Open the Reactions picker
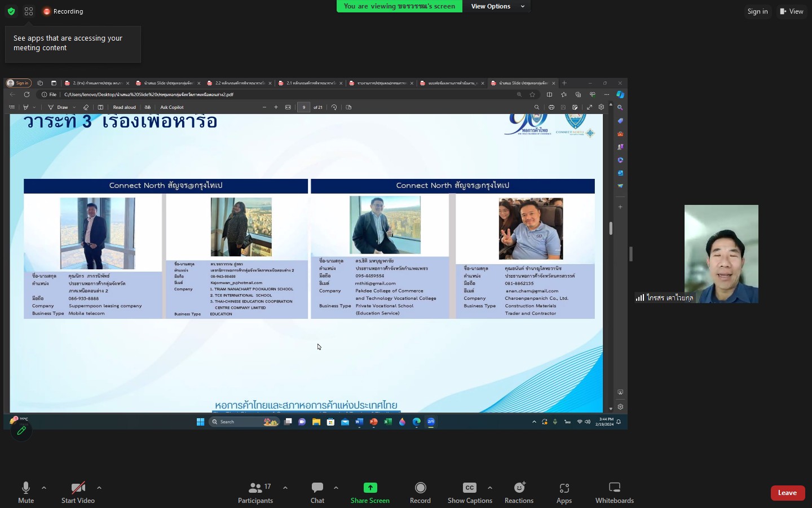Screen dimensions: 812x508 click(x=519, y=489)
